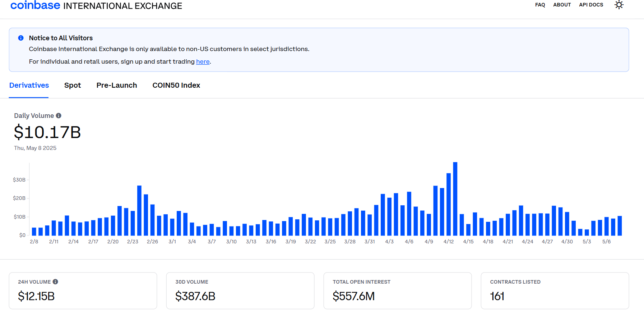
Task: Select the 30D Volume card
Action: pos(240,290)
